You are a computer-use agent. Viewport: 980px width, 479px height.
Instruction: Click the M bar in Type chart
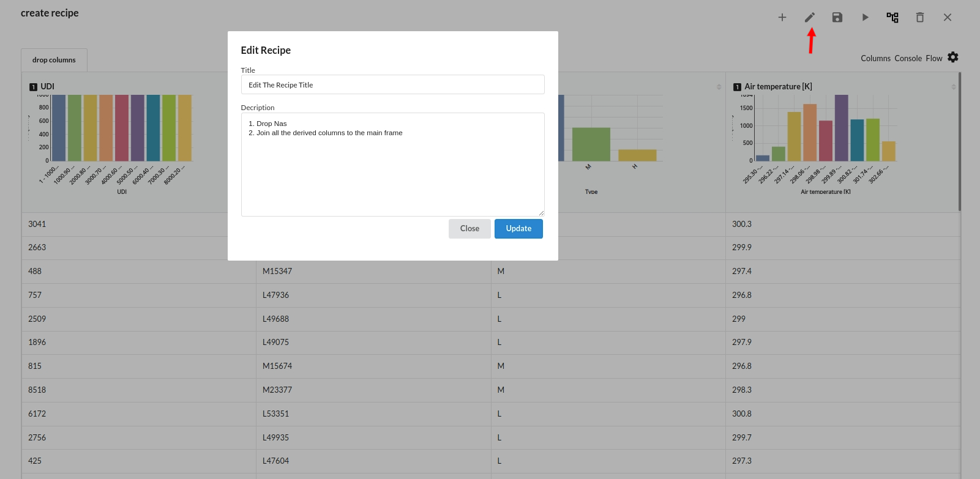[x=591, y=144]
